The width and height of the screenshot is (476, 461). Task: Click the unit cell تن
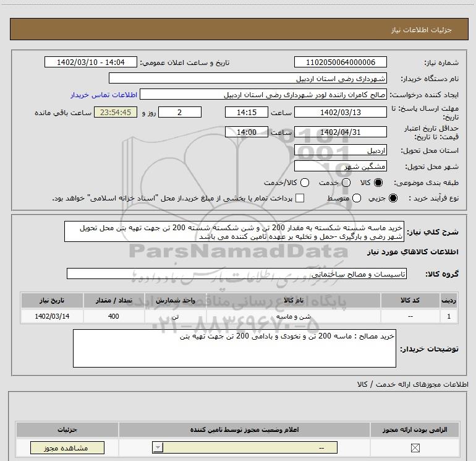pos(176,316)
